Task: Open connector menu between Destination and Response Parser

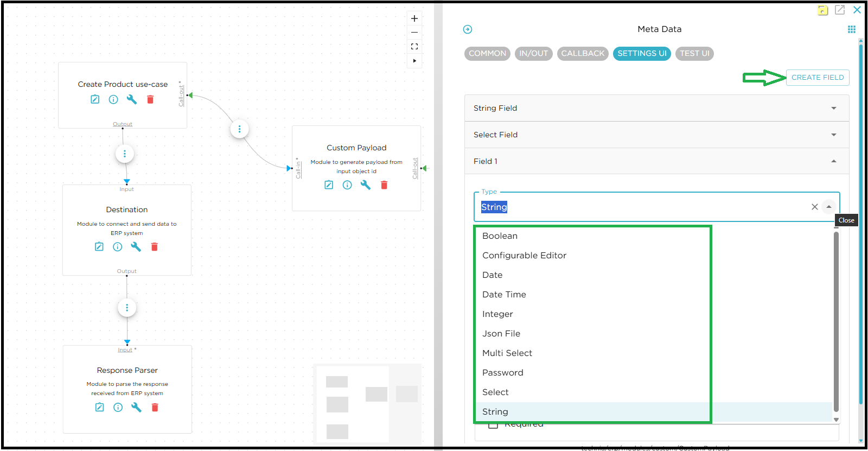Action: [127, 308]
